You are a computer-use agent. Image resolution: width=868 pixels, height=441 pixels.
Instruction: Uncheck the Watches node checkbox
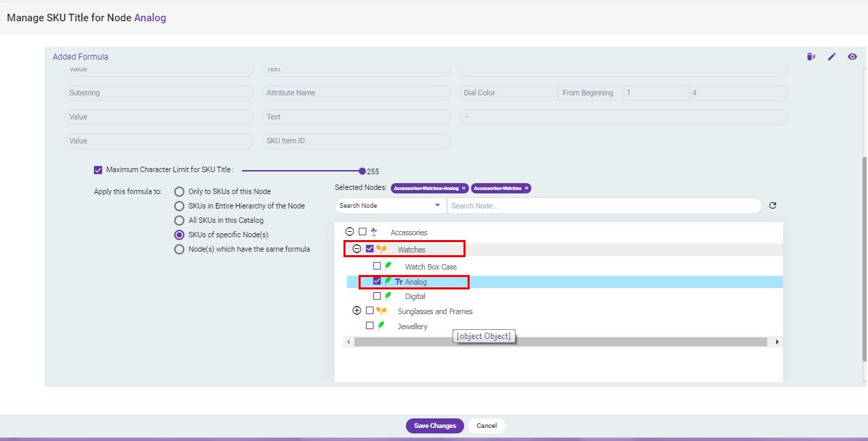click(x=370, y=249)
